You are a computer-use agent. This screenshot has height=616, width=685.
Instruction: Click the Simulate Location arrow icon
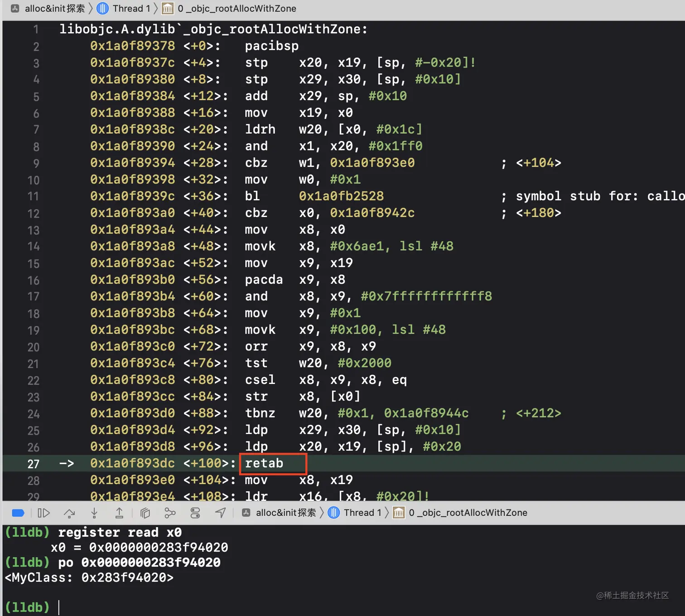[220, 513]
